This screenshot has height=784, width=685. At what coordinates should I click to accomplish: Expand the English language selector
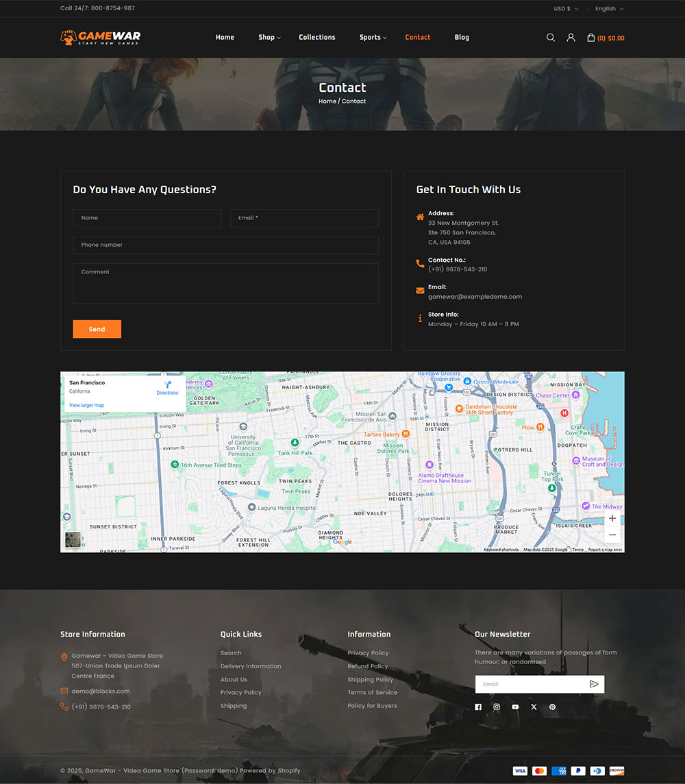pos(608,8)
